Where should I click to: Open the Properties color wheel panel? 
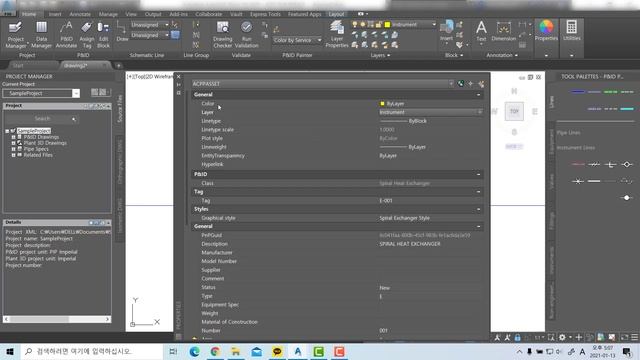pyautogui.click(x=546, y=31)
